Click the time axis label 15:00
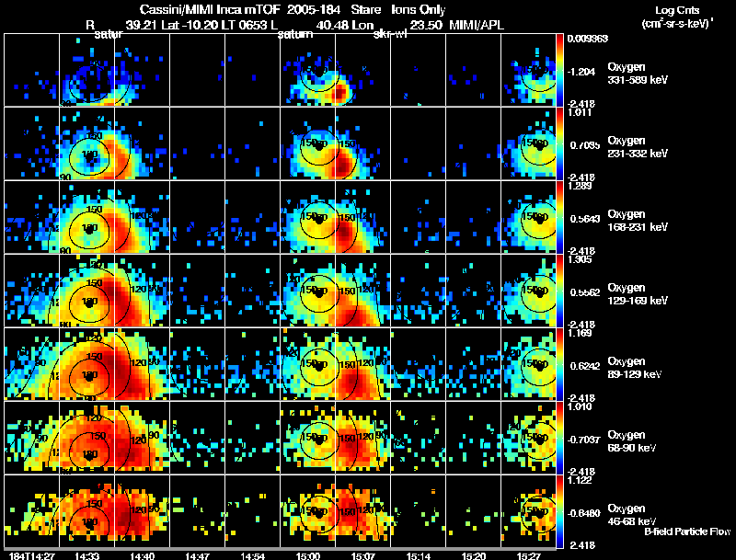 pos(308,555)
